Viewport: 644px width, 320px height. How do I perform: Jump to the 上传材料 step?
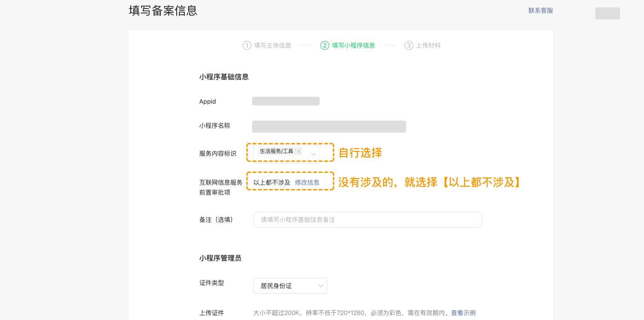428,46
